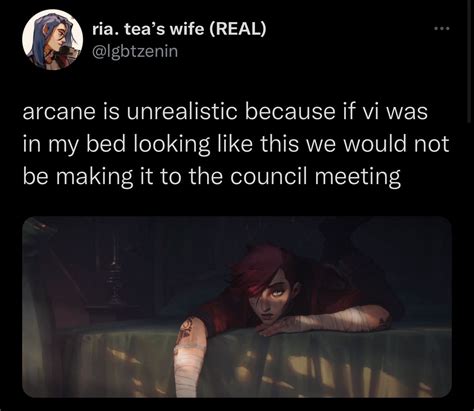Click the word "looking" in the tweet
Screen dimensions: 474x411
(172, 144)
